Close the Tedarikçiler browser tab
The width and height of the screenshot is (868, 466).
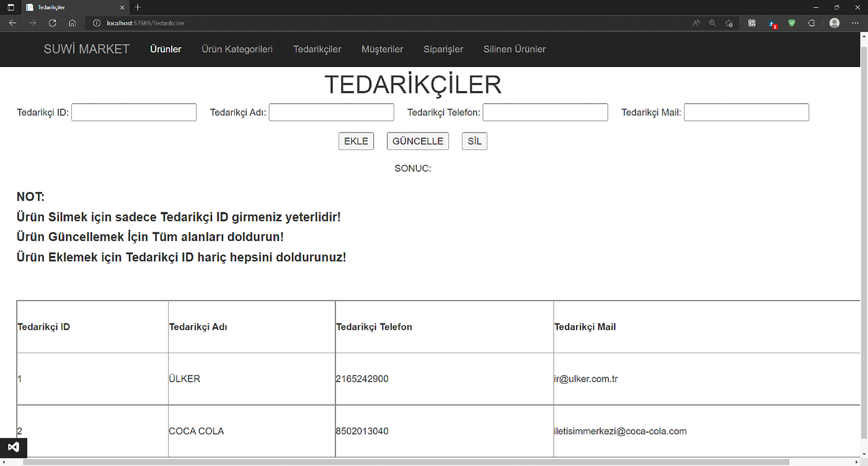(x=123, y=7)
